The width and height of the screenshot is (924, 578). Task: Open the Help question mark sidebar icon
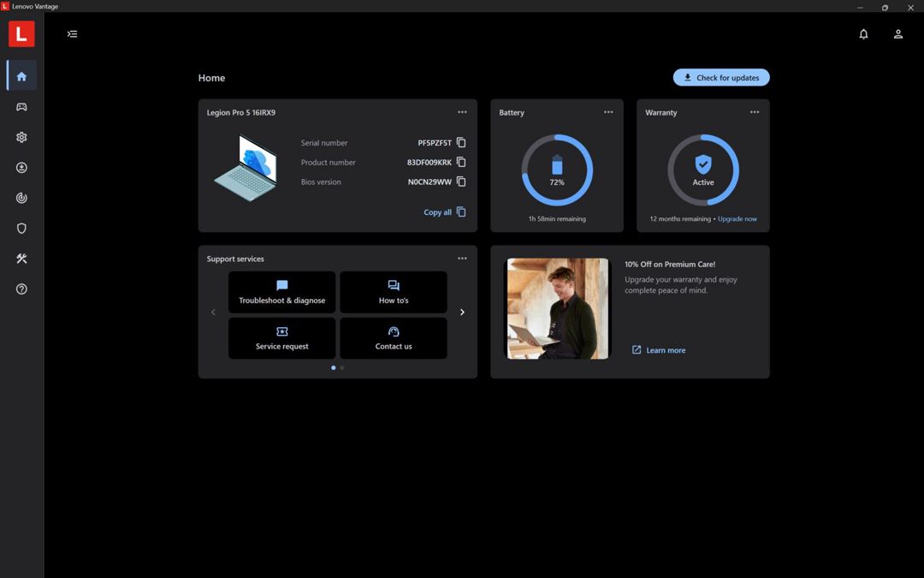click(21, 289)
